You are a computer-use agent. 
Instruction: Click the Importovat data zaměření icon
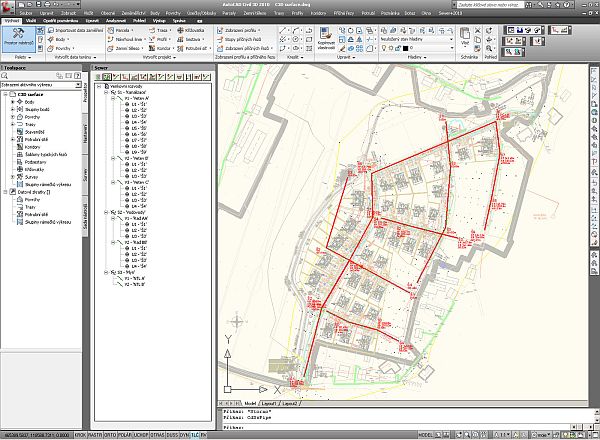click(51, 30)
